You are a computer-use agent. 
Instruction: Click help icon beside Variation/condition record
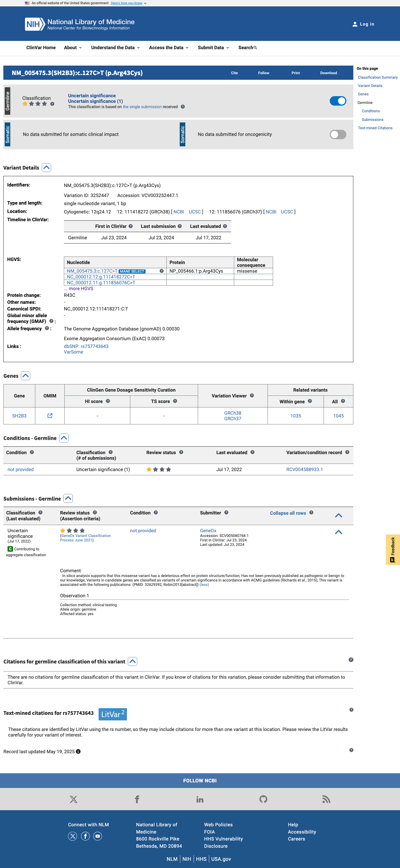click(x=347, y=452)
